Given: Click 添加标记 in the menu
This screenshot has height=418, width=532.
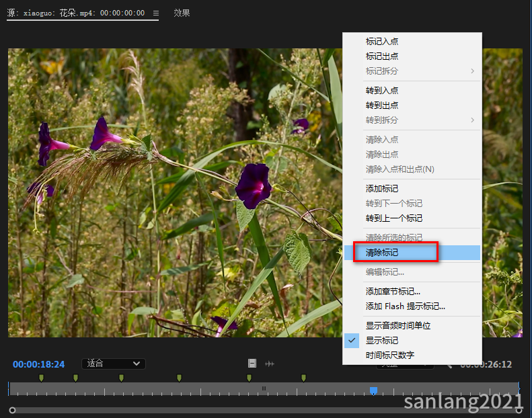Looking at the screenshot, I should click(x=412, y=188).
